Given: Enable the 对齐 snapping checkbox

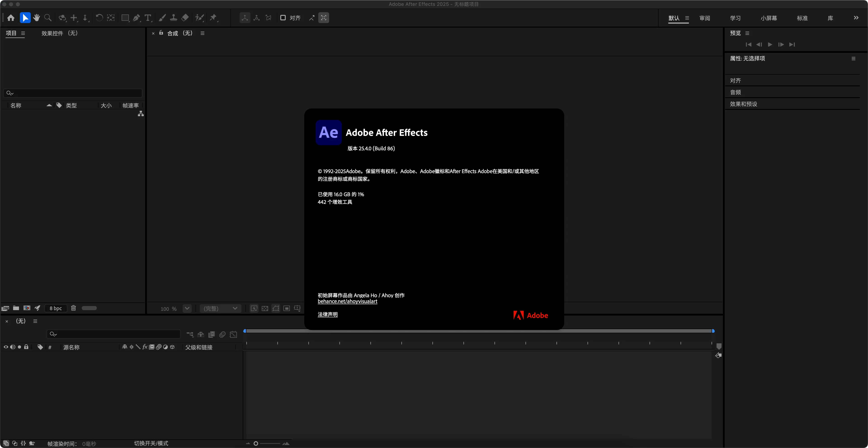Looking at the screenshot, I should point(283,17).
